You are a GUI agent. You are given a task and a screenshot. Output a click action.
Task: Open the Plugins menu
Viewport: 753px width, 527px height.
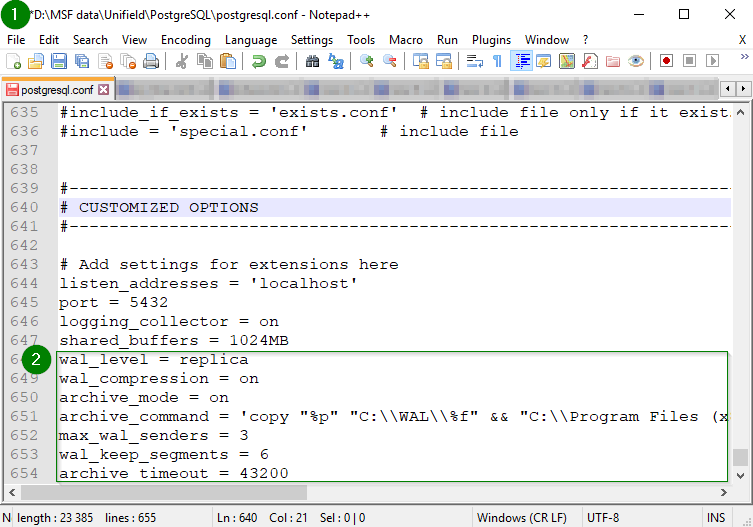[491, 40]
